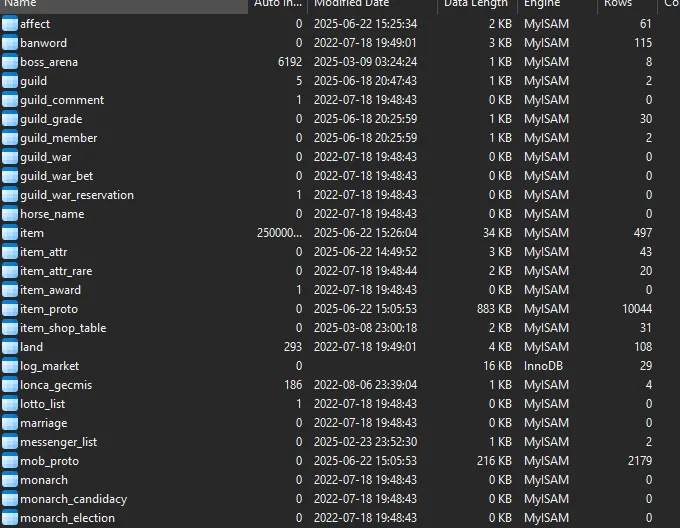Click the InnoDB engine cell
Screen dimensions: 680x528
click(x=543, y=366)
